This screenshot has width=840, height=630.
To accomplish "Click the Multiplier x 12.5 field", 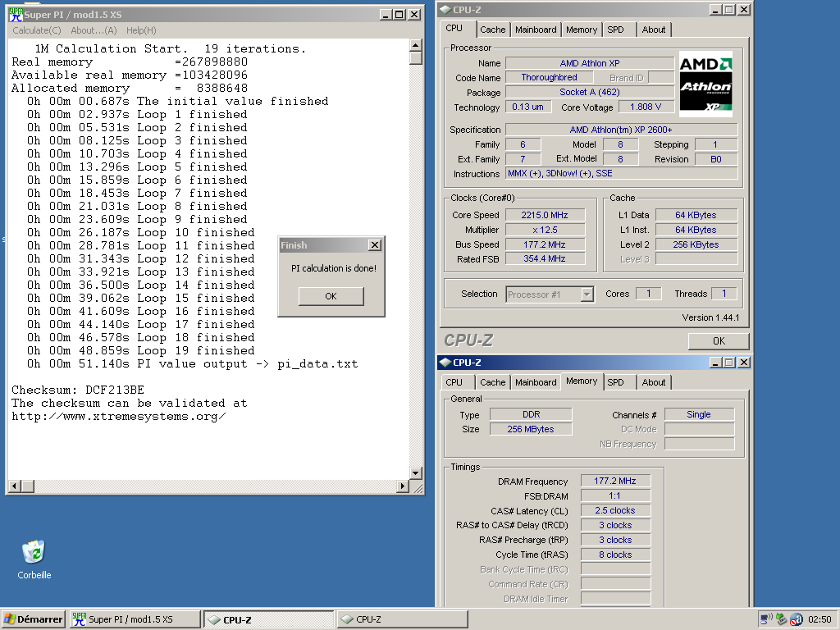I will 545,230.
